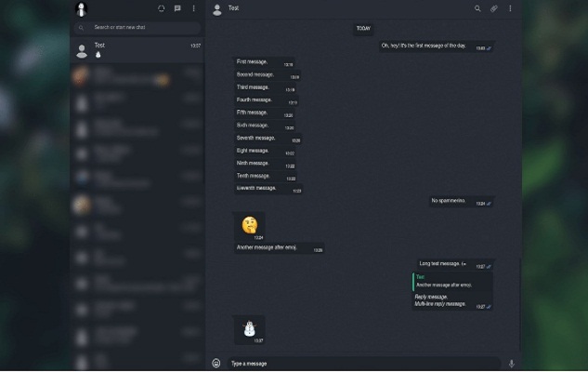Screen dimensions: 588x372
Task: Select the Test chat in the chat list
Action: click(x=137, y=50)
